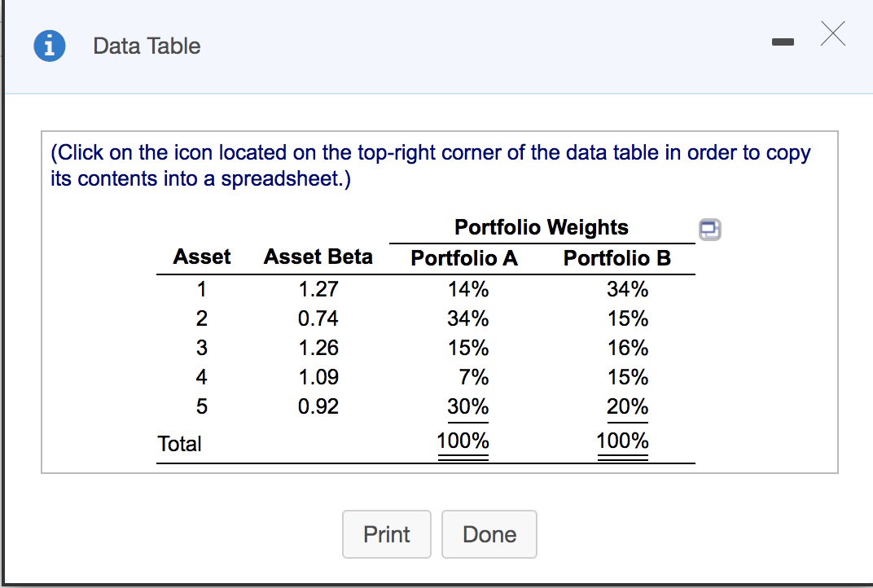873x588 pixels.
Task: Select the Portfolio A column header
Action: pyautogui.click(x=464, y=258)
